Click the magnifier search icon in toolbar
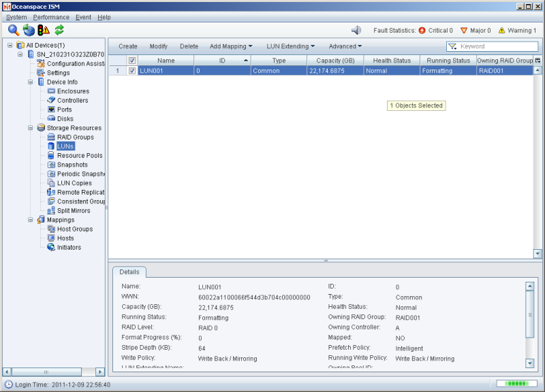545x392 pixels. pos(14,30)
